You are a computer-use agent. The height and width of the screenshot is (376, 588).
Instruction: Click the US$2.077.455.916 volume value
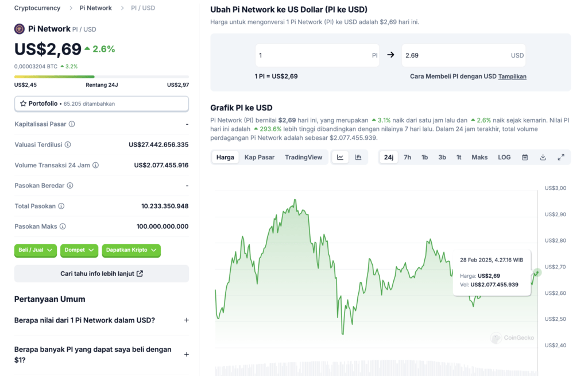coord(161,165)
